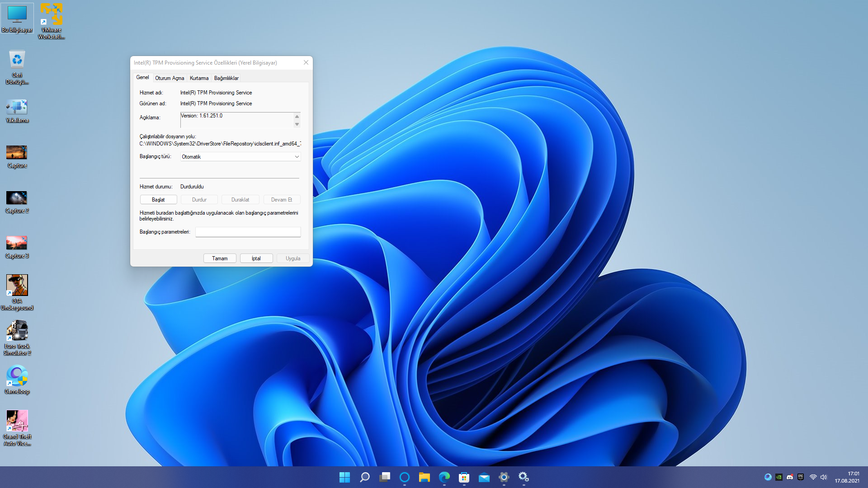The image size is (868, 488).
Task: Select the GTA Underground desktop shortcut
Action: 17,292
